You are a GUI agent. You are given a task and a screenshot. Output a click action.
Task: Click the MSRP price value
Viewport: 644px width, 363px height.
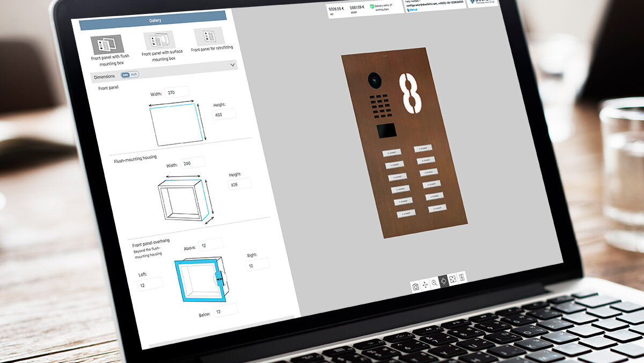coord(357,8)
